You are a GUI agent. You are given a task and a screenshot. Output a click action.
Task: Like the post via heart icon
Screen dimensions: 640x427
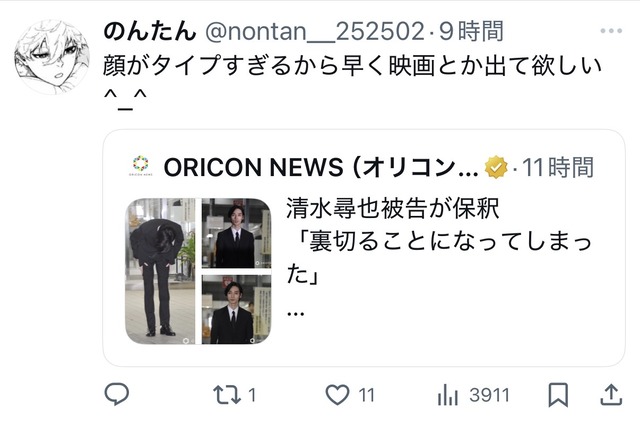(x=337, y=395)
